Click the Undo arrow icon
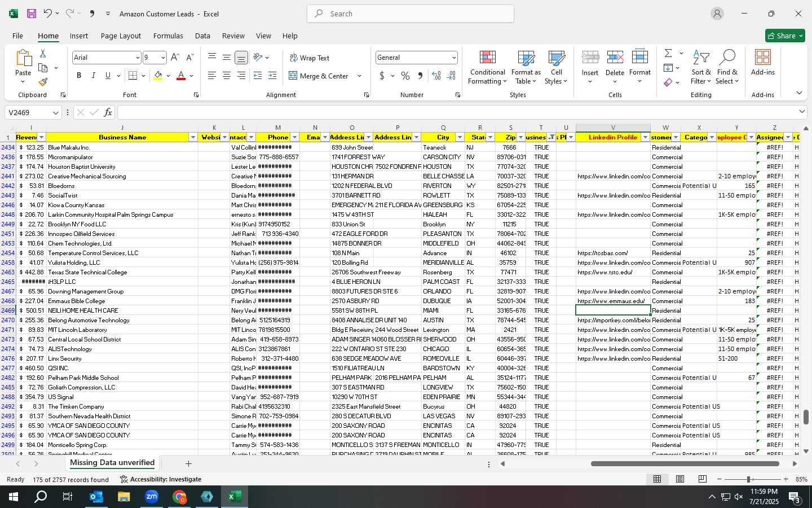Screen dimensions: 812x508 [x=47, y=14]
